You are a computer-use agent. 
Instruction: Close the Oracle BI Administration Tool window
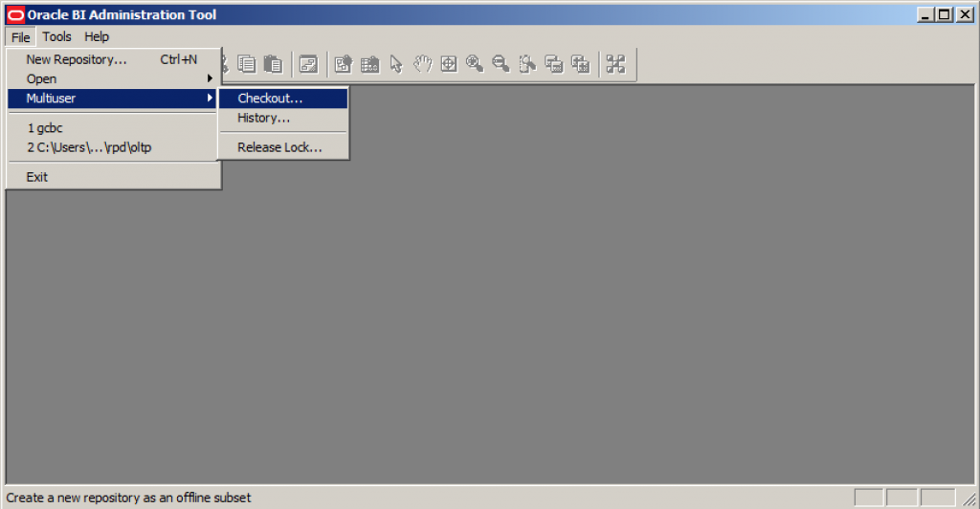point(965,14)
